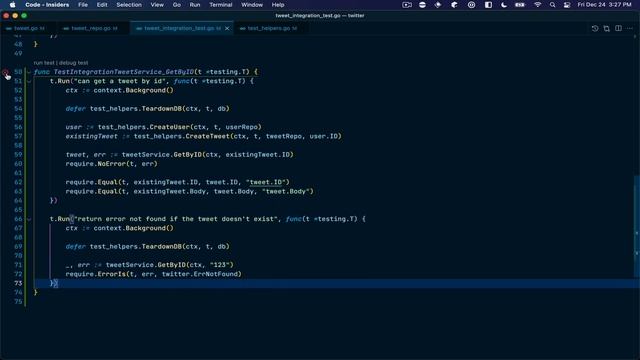The height and width of the screenshot is (360, 640).
Task: Open Spotlight search
Action: [552, 5]
